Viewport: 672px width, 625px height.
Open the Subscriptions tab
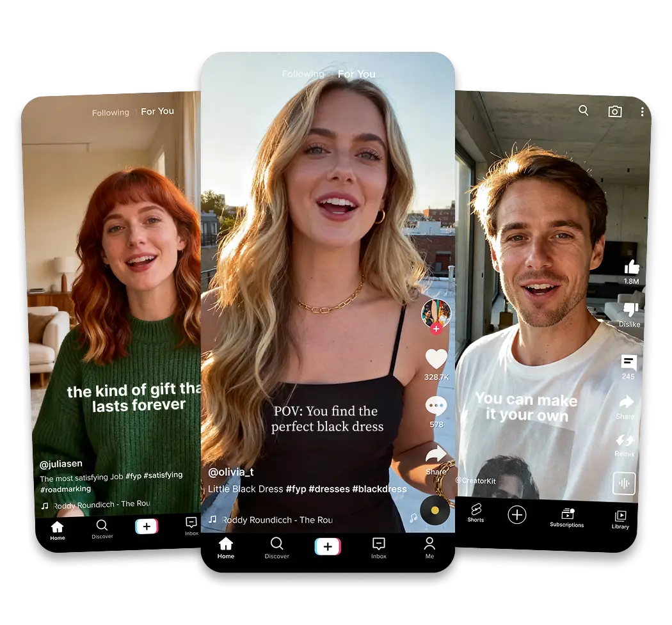pos(566,515)
